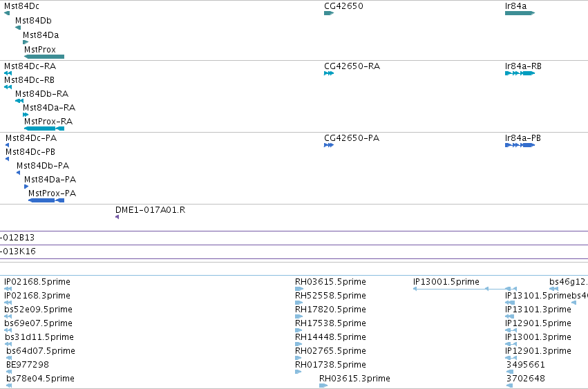Select the Ir84a gene label
The height and width of the screenshot is (389, 588).
click(x=515, y=6)
